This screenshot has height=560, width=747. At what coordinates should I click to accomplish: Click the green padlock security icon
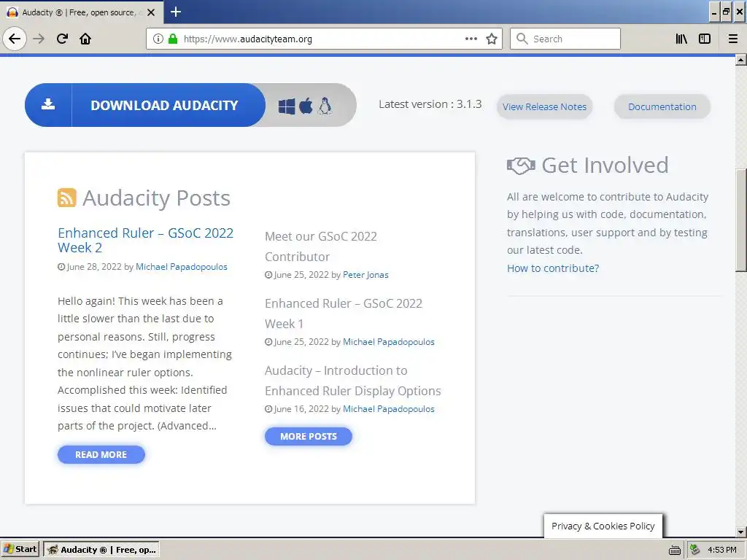173,39
